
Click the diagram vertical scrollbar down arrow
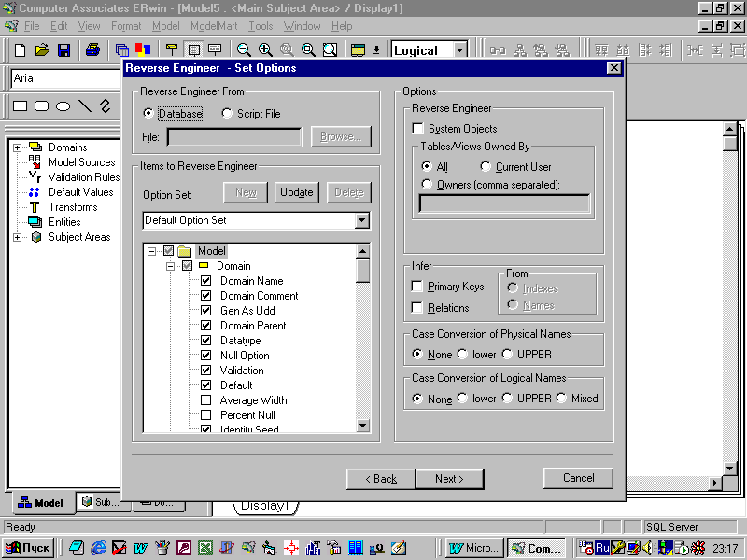point(729,469)
